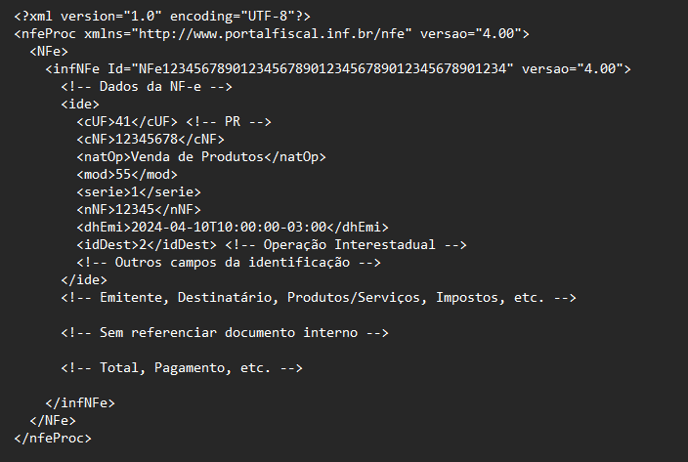Click the closing ide tag
Screen dimensions: 688x462
click(x=84, y=279)
